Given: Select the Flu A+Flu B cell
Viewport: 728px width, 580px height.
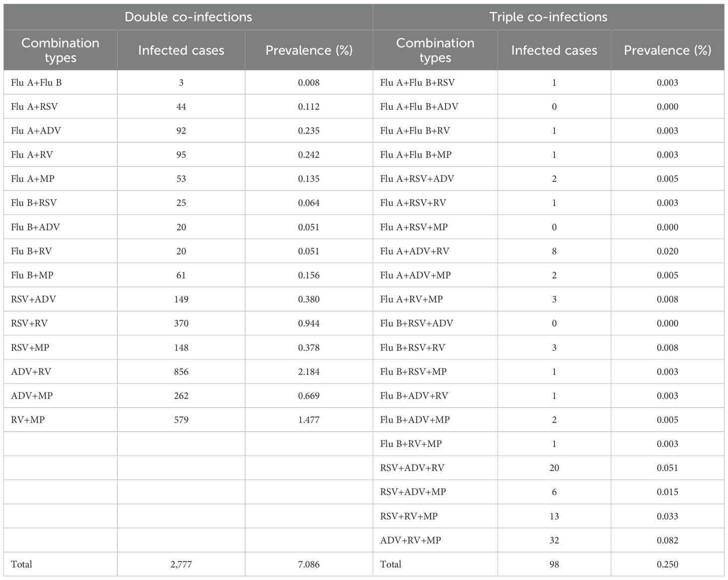Looking at the screenshot, I should click(36, 83).
